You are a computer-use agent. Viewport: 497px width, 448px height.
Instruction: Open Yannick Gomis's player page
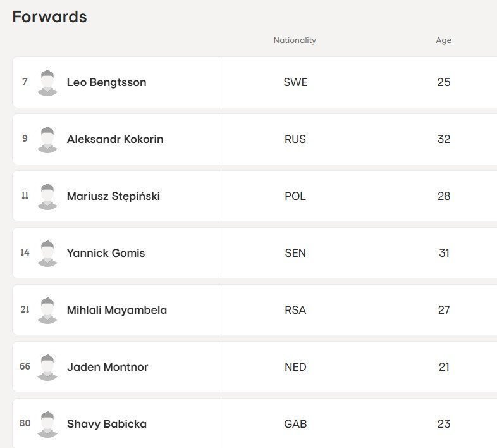[106, 253]
